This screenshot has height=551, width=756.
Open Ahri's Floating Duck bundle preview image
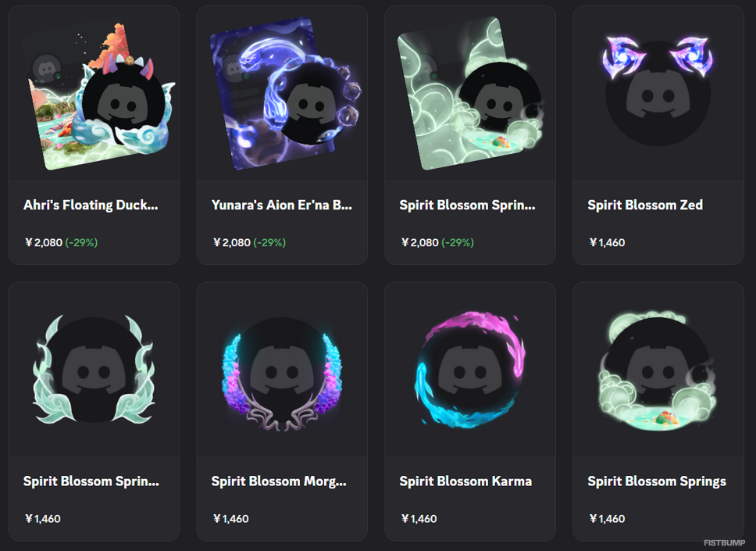(99, 94)
